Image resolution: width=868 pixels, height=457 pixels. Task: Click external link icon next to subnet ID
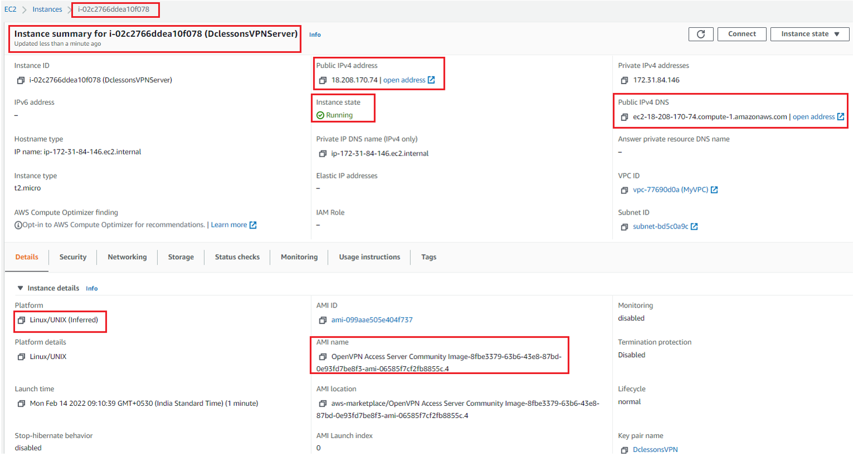coord(694,227)
